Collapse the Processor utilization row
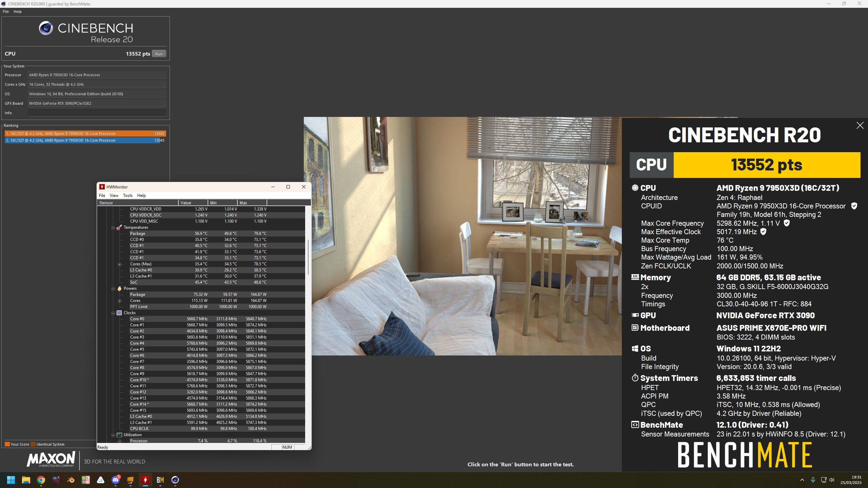The width and height of the screenshot is (868, 488). coord(119,441)
